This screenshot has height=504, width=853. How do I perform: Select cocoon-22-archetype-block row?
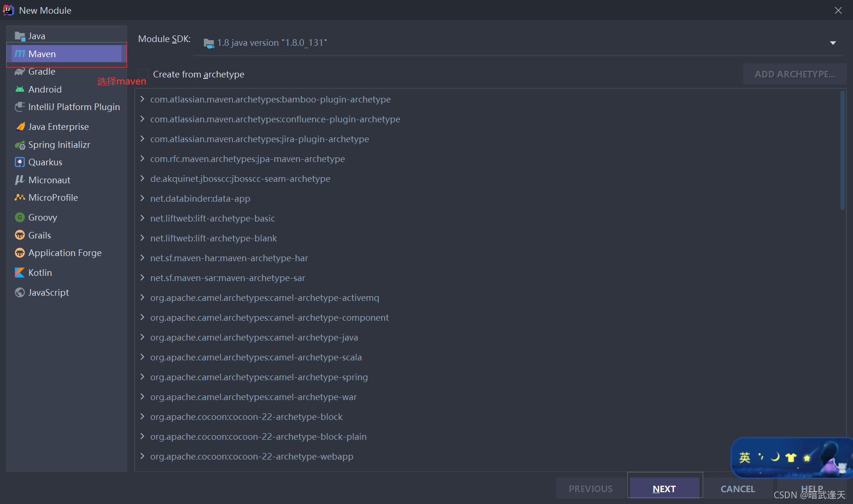tap(487, 417)
